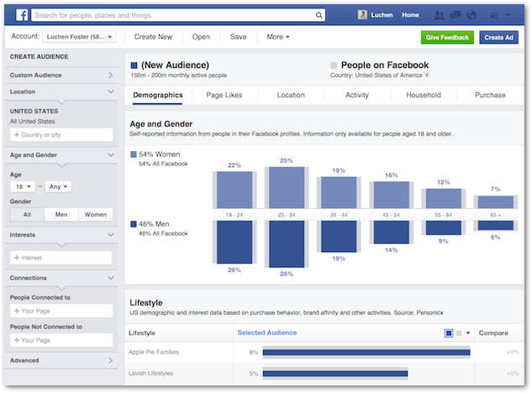This screenshot has width=532, height=393.
Task: Expand the Custom Audience section
Action: click(61, 76)
